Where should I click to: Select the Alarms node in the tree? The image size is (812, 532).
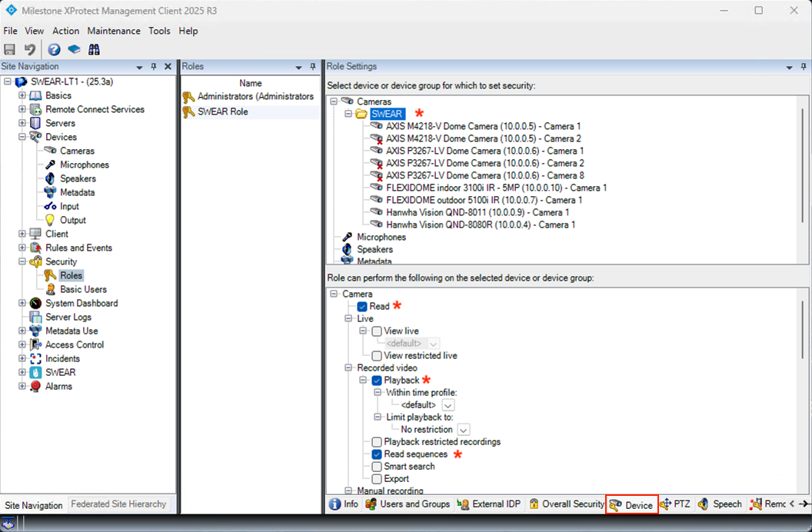click(x=58, y=386)
